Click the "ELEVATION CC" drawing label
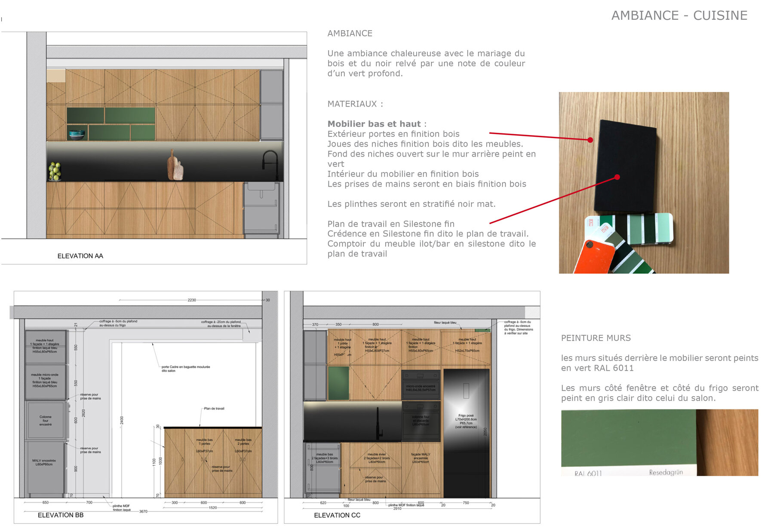The image size is (774, 532). pyautogui.click(x=337, y=515)
